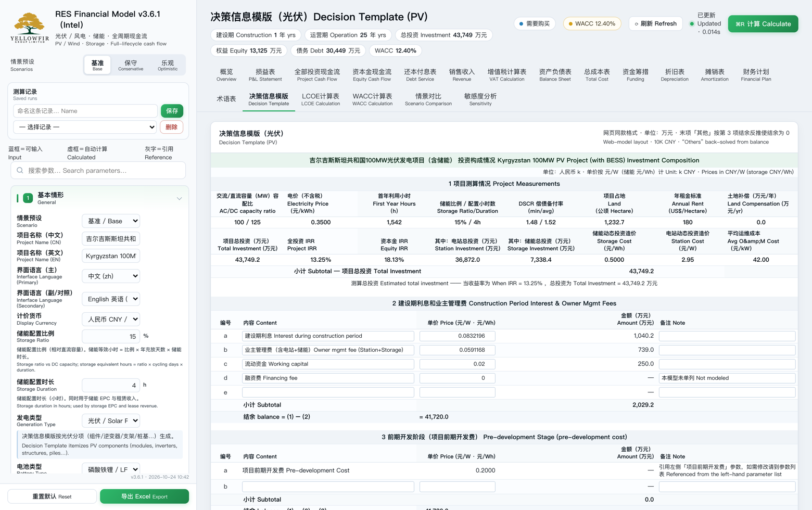Image resolution: width=812 pixels, height=510 pixels.
Task: Open the Display Currency dropdown
Action: click(111, 320)
